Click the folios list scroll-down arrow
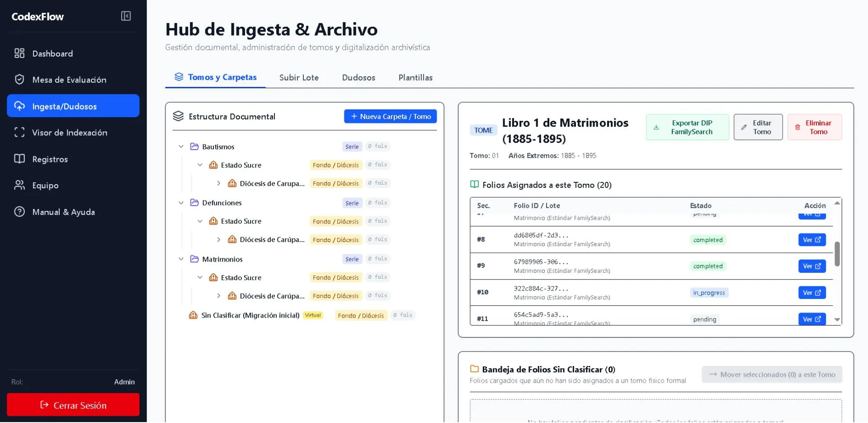Viewport: 868px width, 423px height. pyautogui.click(x=837, y=320)
